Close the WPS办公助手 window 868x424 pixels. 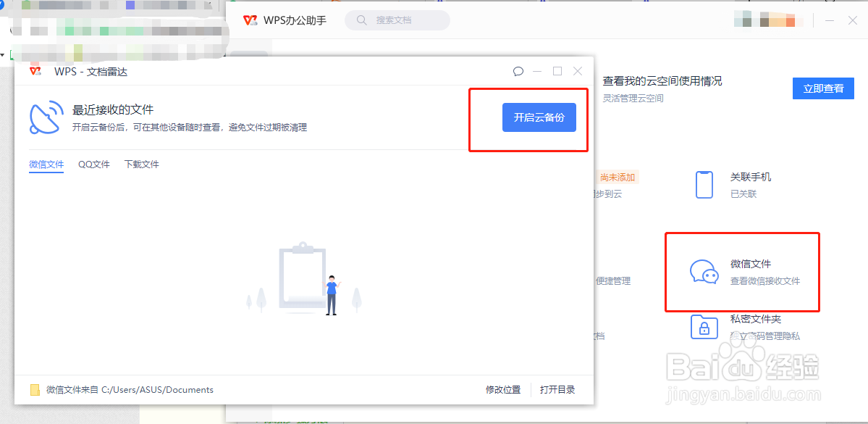pos(853,20)
